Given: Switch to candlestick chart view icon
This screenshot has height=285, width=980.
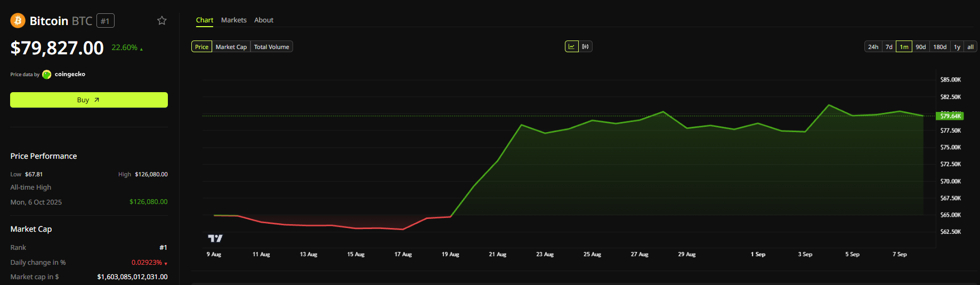Looking at the screenshot, I should [x=585, y=46].
